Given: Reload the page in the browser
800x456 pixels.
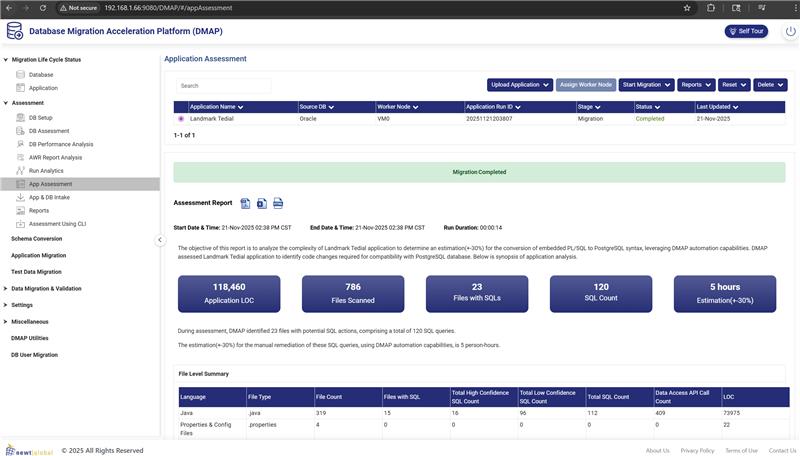Looking at the screenshot, I should point(48,7).
